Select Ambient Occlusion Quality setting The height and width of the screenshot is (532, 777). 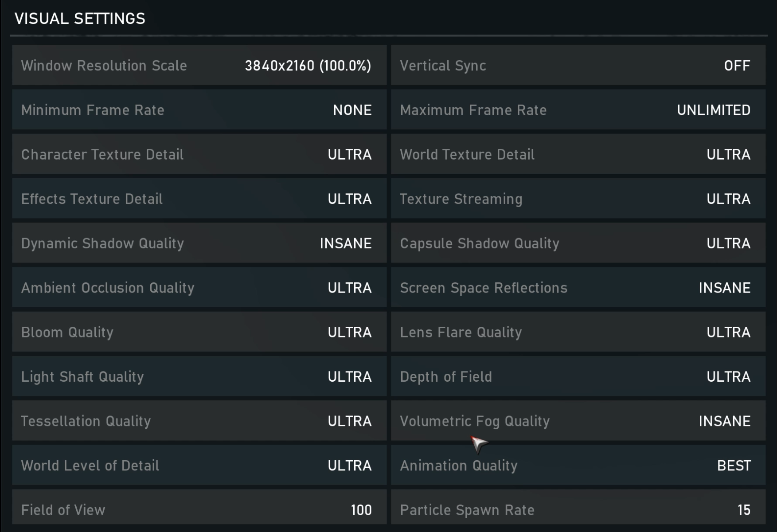click(199, 287)
